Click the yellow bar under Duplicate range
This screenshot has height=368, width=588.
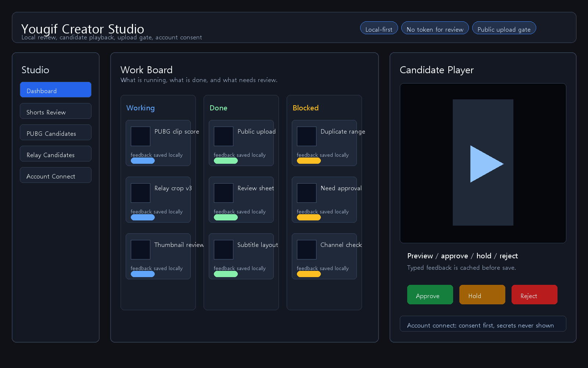click(309, 161)
